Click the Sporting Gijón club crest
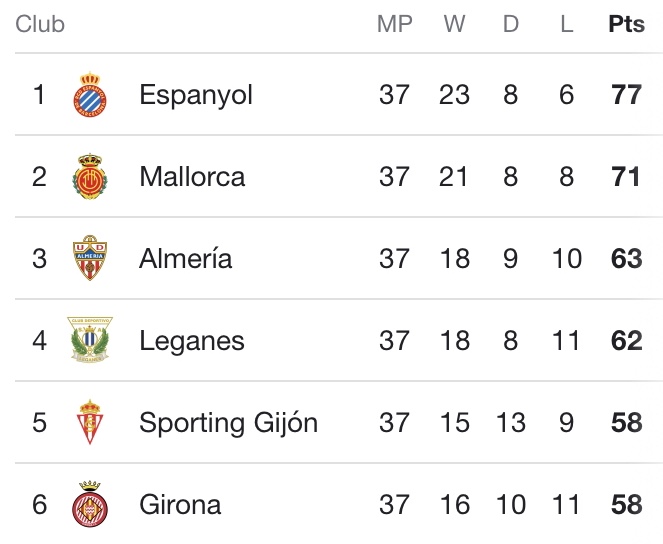663x544 pixels. (90, 423)
